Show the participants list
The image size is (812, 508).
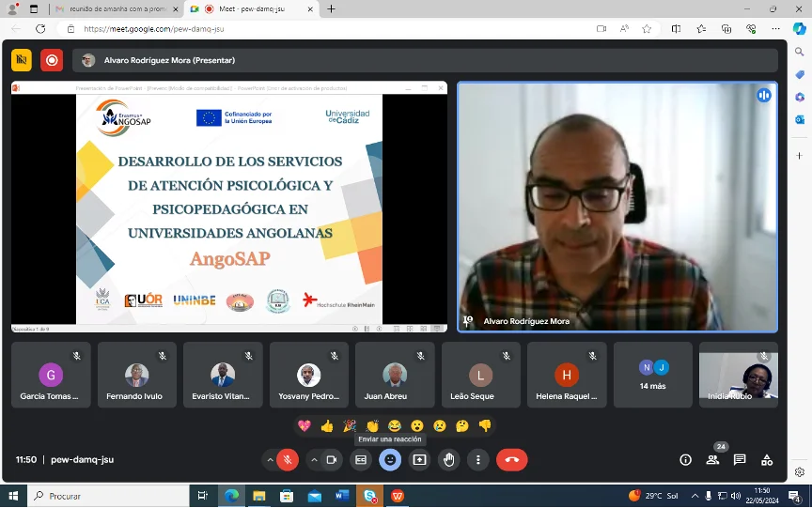(x=712, y=460)
